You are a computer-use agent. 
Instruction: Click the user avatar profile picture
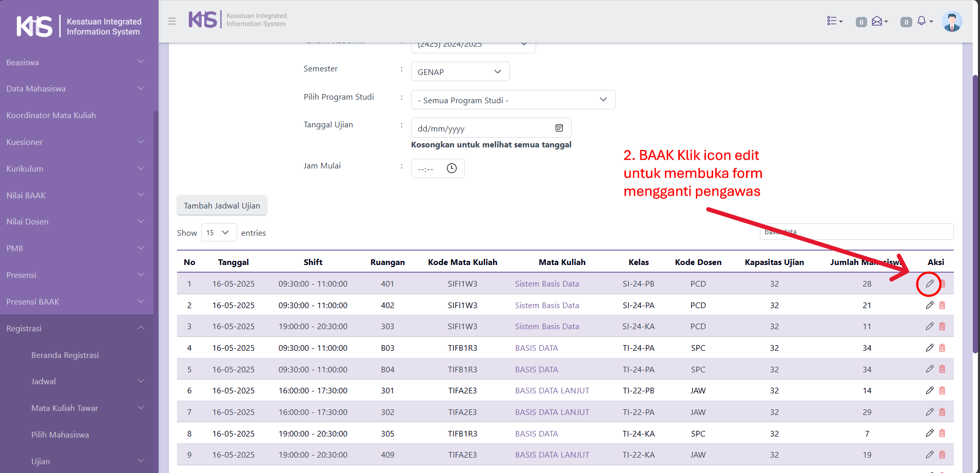951,22
